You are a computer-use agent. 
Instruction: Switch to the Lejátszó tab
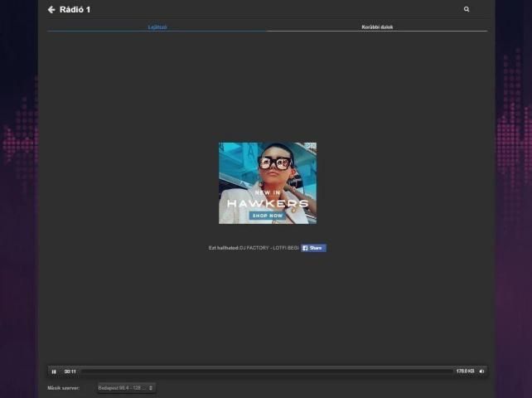pos(157,27)
